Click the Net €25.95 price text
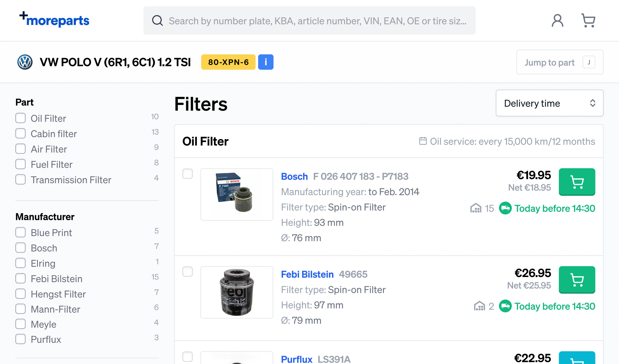619x364 pixels. (x=529, y=285)
